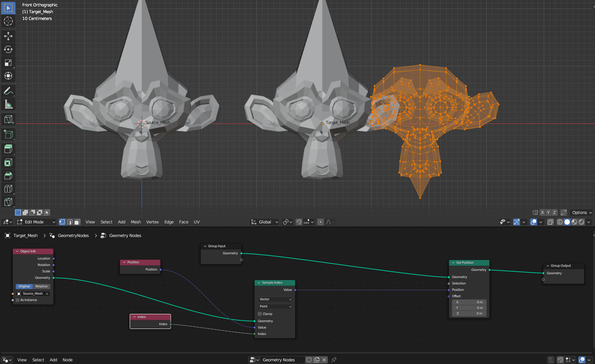
Task: Open Point domain dropdown
Action: pos(275,306)
